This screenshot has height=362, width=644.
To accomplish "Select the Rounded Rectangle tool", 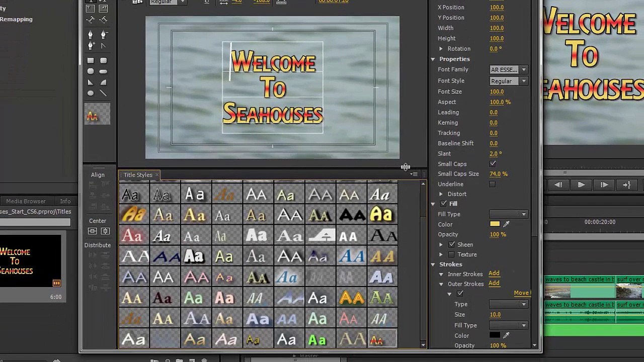I will pos(103,71).
